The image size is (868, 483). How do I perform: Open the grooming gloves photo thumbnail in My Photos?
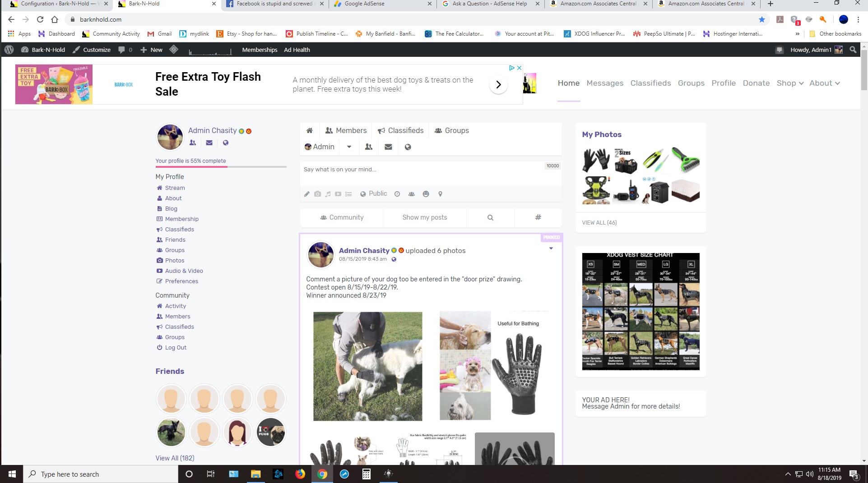pos(596,160)
